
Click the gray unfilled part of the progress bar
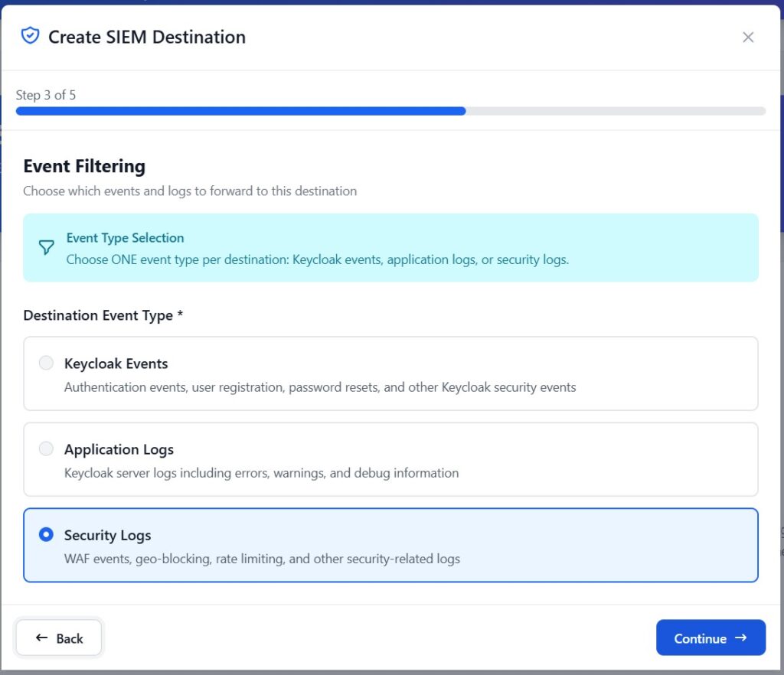click(615, 111)
